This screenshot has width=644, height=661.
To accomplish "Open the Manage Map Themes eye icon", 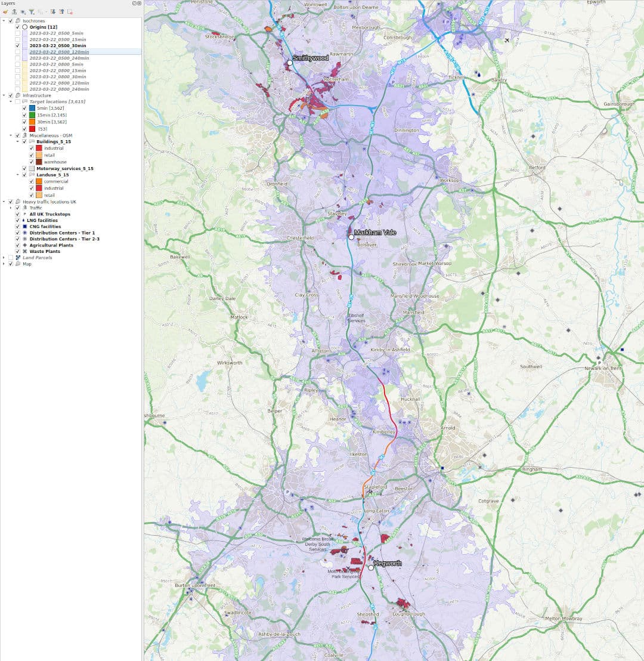I will click(x=23, y=12).
